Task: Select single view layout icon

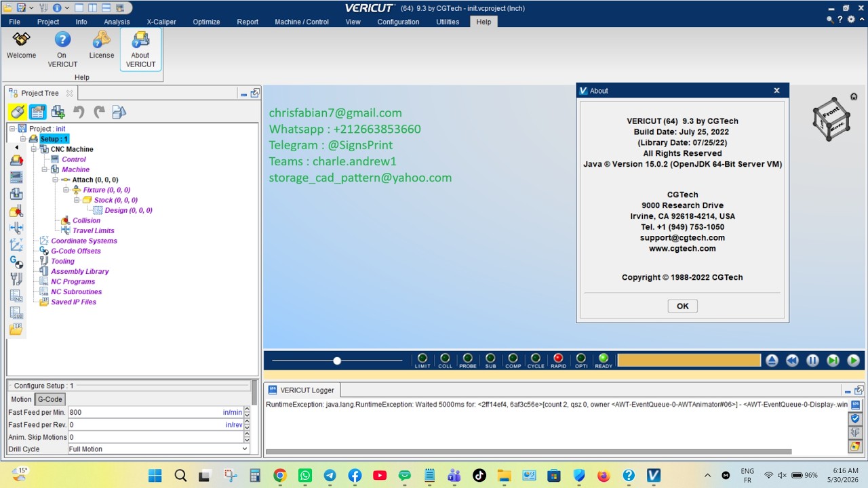Action: pos(79,8)
